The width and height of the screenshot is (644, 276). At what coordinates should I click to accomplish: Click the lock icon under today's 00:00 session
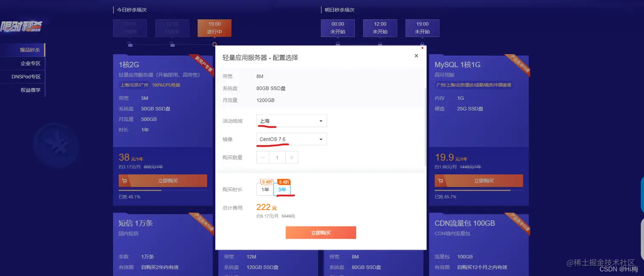[x=130, y=44]
